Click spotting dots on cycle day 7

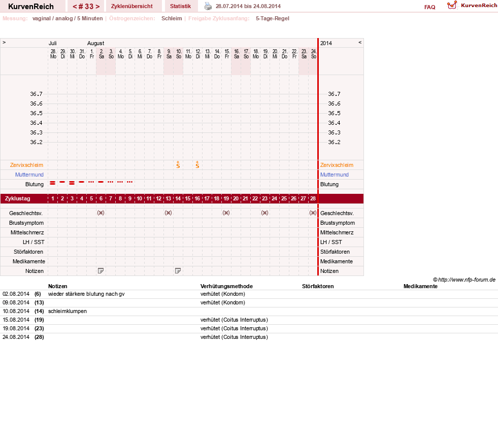[x=111, y=182]
